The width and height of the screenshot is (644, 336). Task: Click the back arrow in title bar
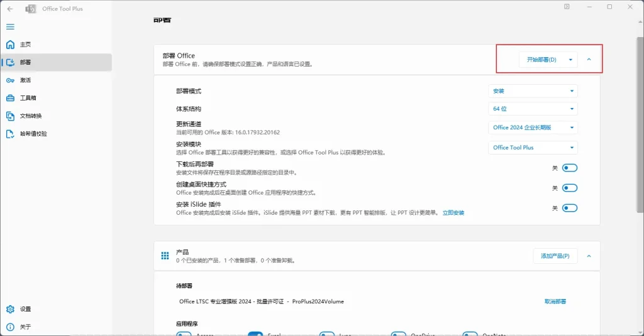coord(10,9)
